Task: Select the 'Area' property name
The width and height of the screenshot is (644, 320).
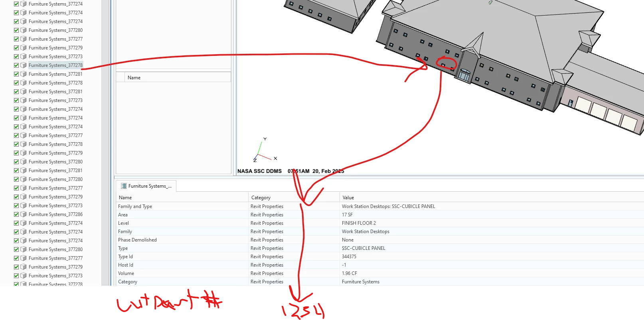Action: coord(123,215)
